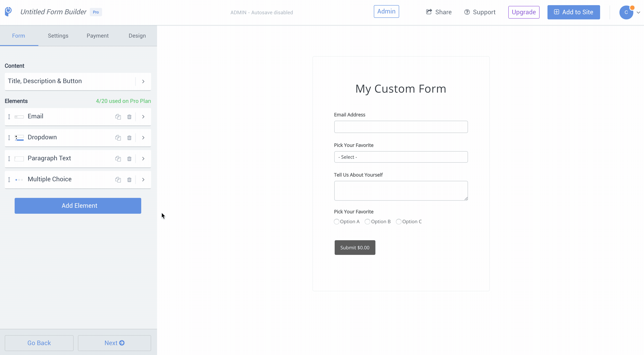Image resolution: width=644 pixels, height=355 pixels.
Task: Click the drag handle on the Email element
Action: (x=9, y=117)
